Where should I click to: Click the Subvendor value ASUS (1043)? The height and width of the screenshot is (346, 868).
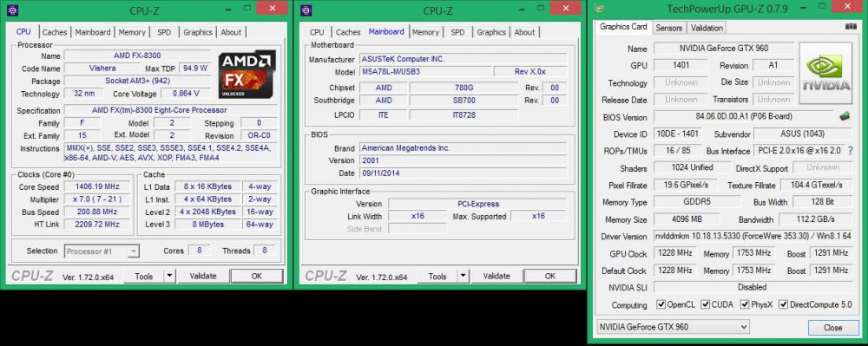coord(803,134)
